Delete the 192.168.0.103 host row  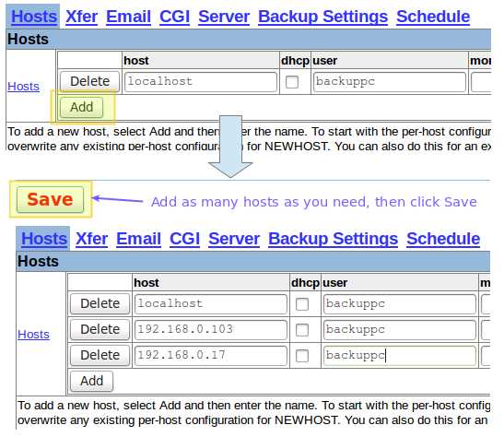click(x=100, y=330)
